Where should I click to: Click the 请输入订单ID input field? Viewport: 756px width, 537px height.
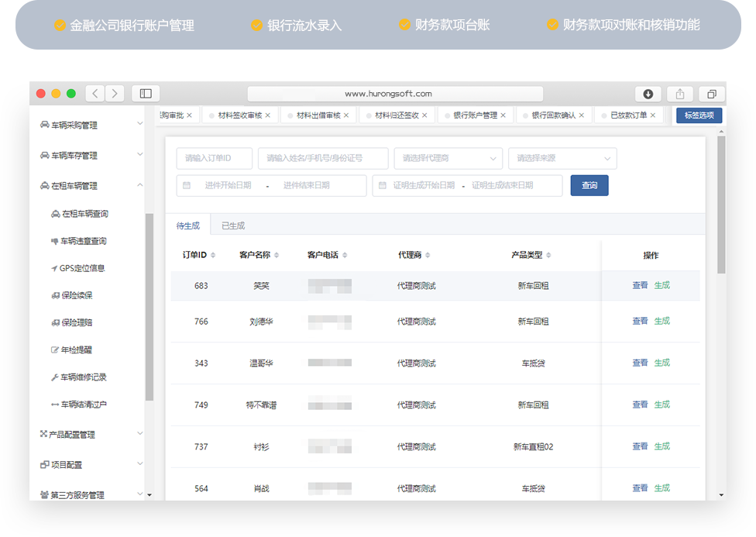pyautogui.click(x=214, y=158)
